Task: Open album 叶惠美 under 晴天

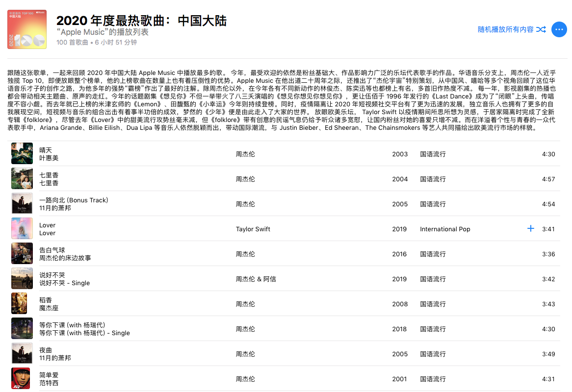Action: click(x=49, y=158)
